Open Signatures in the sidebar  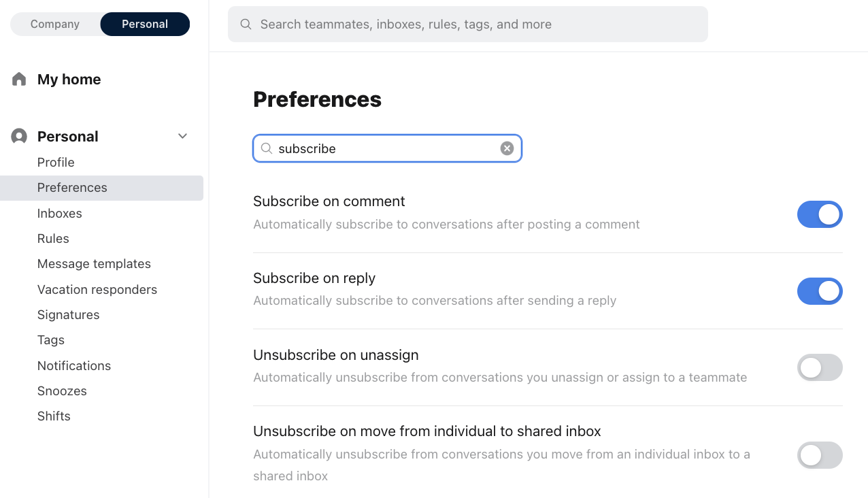[68, 314]
